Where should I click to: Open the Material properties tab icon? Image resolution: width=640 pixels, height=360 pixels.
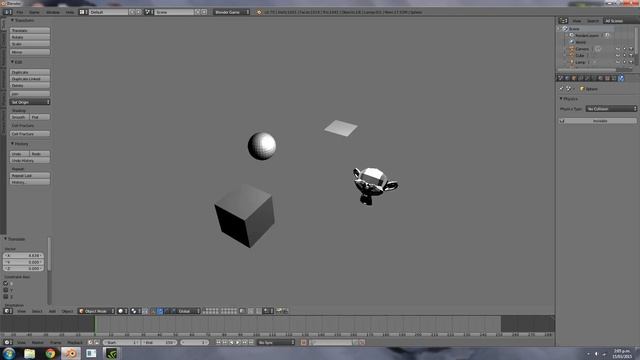pyautogui.click(x=600, y=78)
